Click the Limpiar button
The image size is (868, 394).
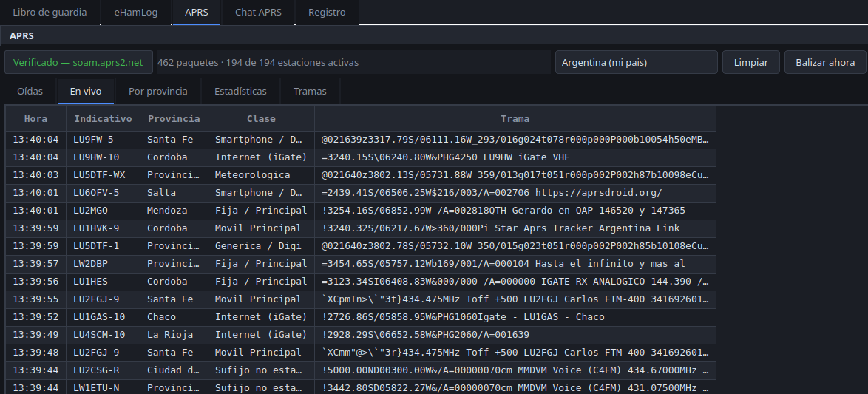click(750, 63)
